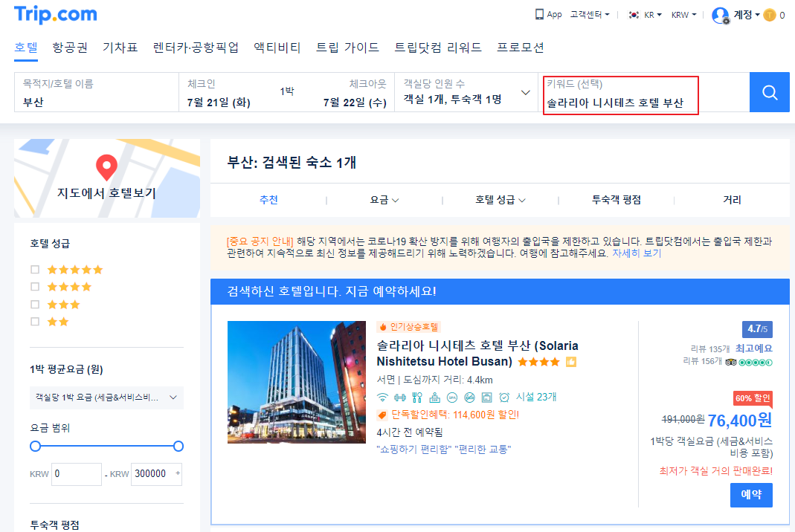Click the hotel's four-star rating icons
Screen dimensions: 795x532
click(x=538, y=362)
